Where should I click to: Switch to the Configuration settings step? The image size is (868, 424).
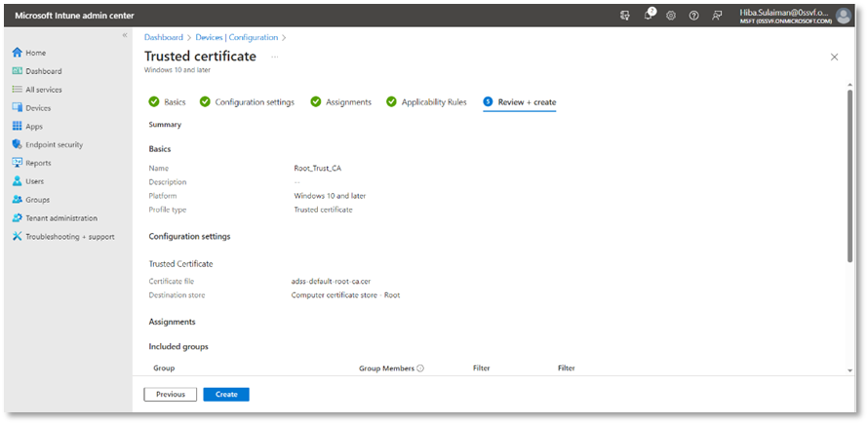point(253,102)
